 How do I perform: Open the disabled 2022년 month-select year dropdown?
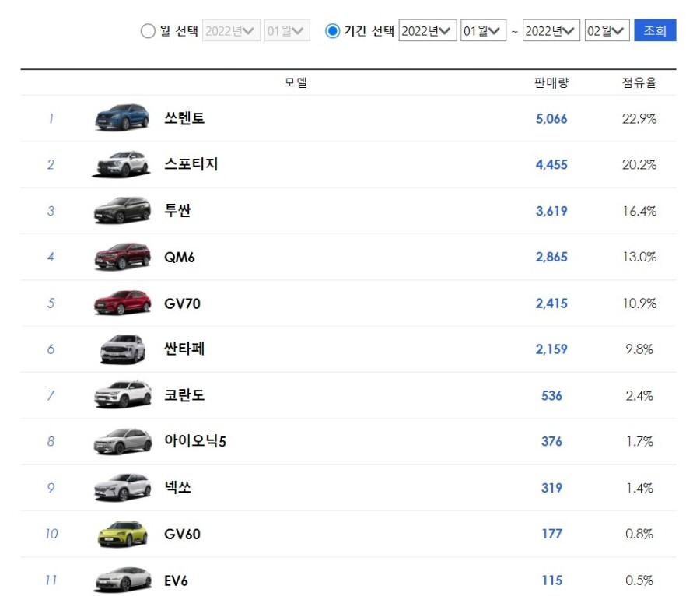[231, 30]
